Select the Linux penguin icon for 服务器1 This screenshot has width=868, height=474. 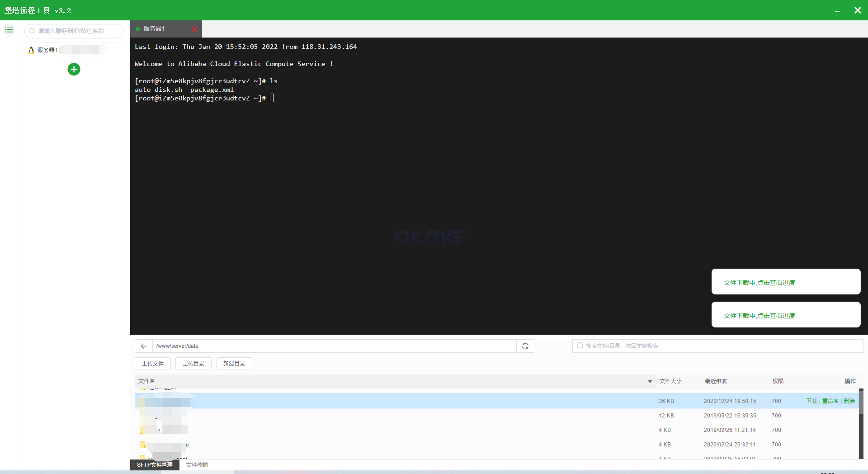(31, 50)
